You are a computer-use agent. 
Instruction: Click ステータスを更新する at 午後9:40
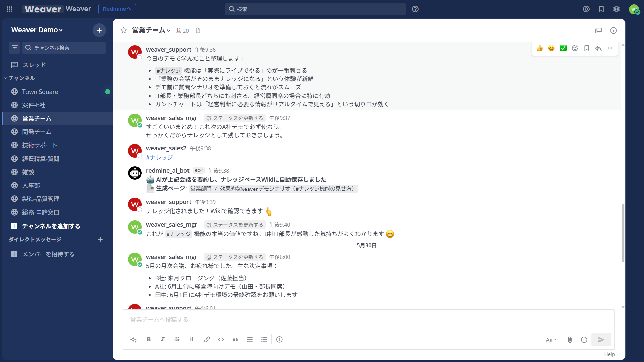coord(234,225)
